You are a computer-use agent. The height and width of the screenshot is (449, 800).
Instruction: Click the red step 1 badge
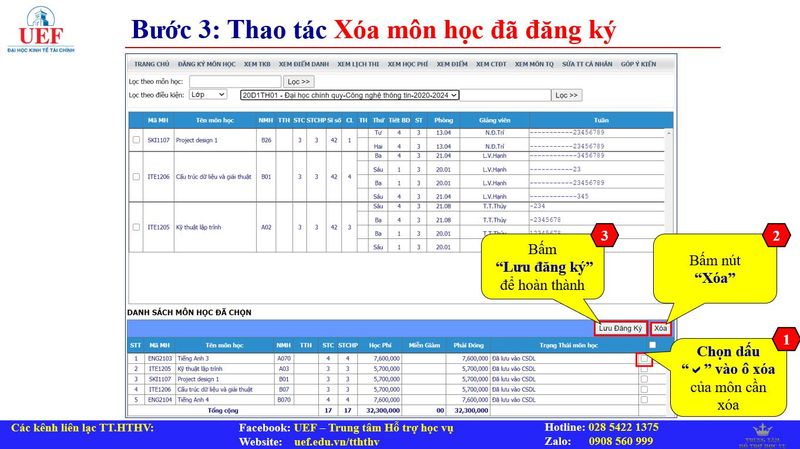click(x=786, y=341)
